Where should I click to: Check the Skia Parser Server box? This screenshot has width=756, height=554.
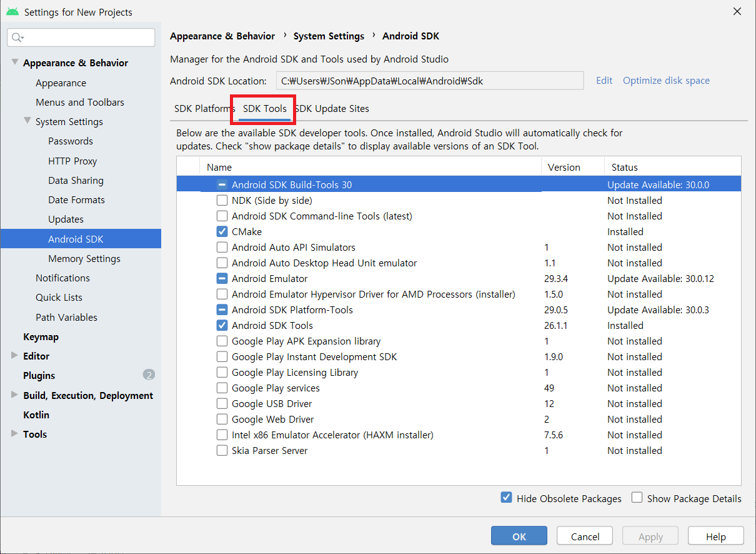click(x=222, y=451)
